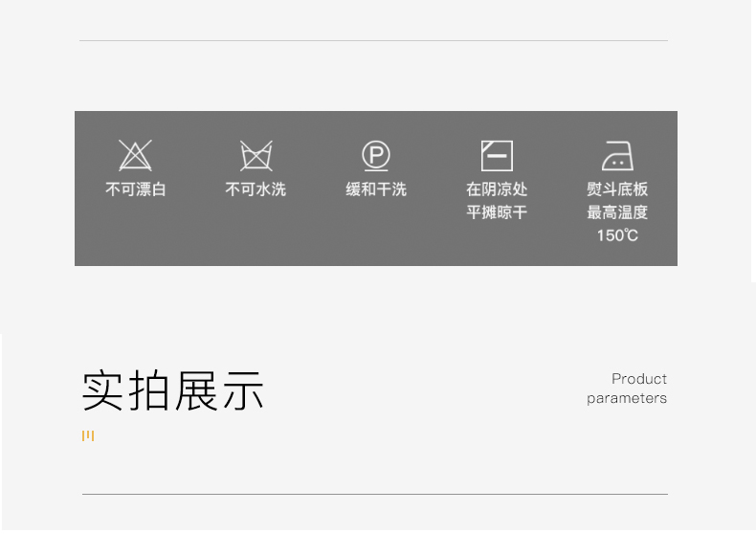Click the 150℃ temperature text

pos(617,235)
